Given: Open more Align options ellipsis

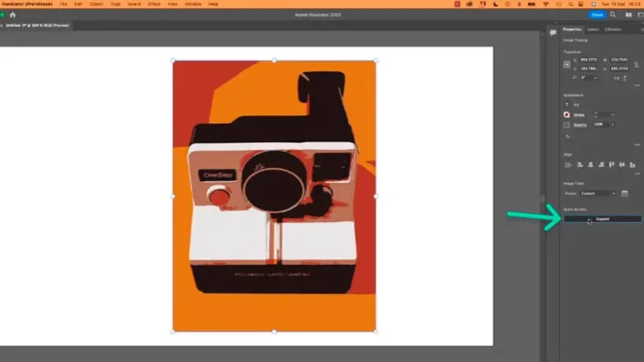Looking at the screenshot, I should 637,174.
